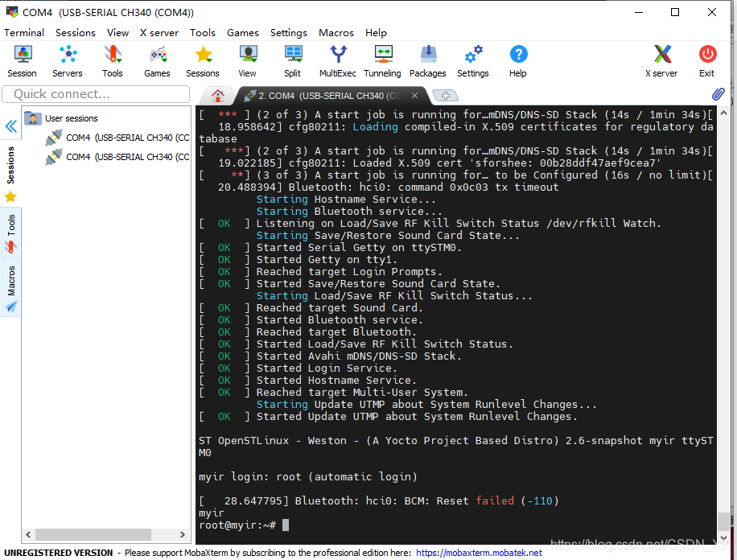Click the paperclip attachment icon

[718, 94]
